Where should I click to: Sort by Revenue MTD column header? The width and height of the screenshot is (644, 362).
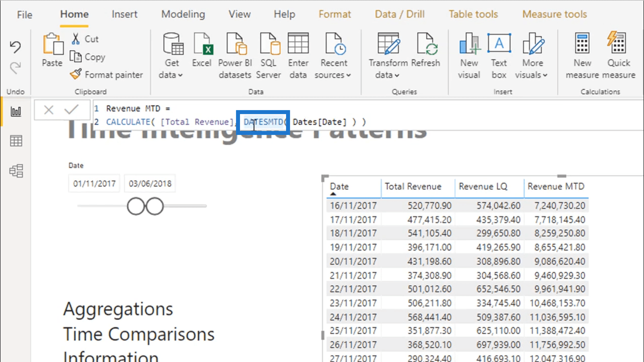coord(556,187)
